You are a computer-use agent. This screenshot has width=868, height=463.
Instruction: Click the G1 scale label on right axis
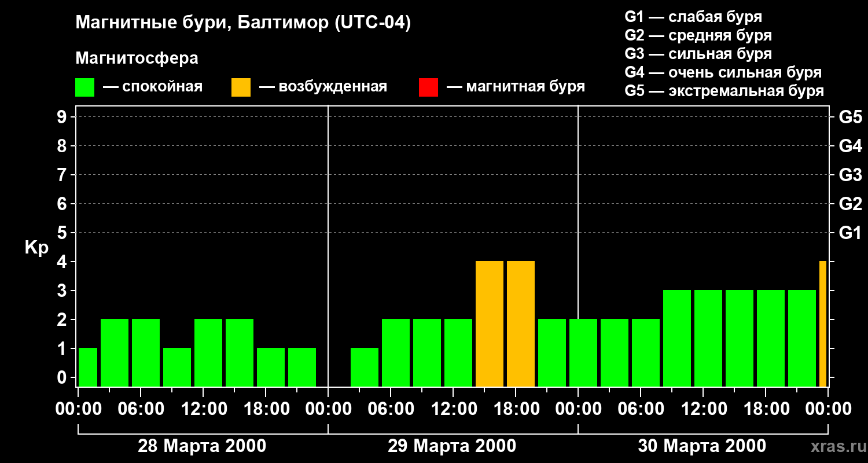coord(850,233)
